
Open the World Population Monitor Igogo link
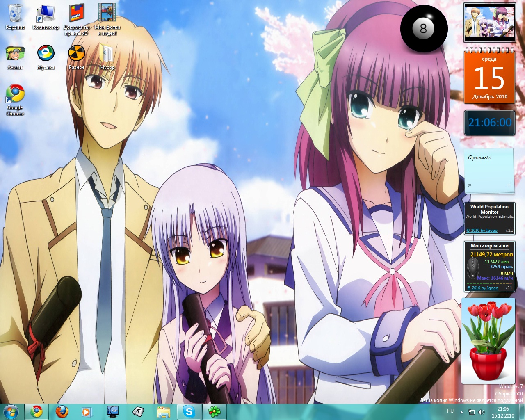482,231
